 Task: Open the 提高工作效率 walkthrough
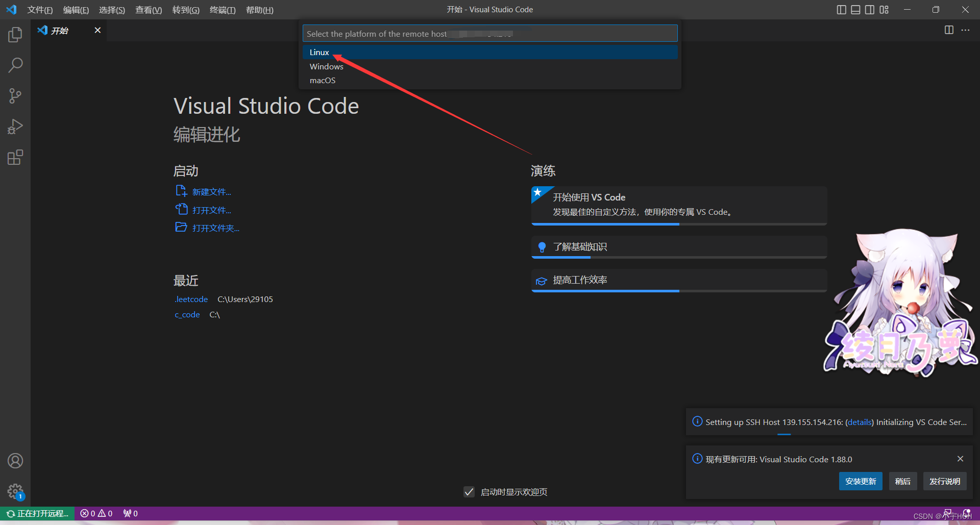[x=679, y=280]
